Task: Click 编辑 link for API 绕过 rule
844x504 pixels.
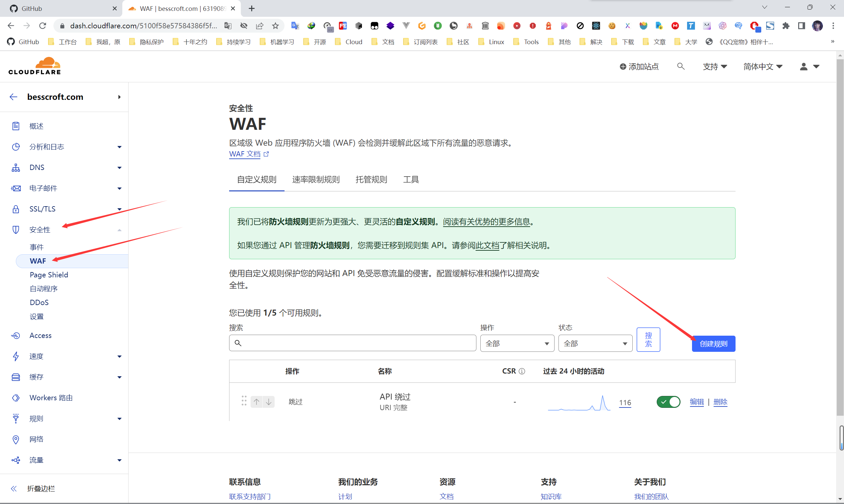Action: [x=697, y=402]
